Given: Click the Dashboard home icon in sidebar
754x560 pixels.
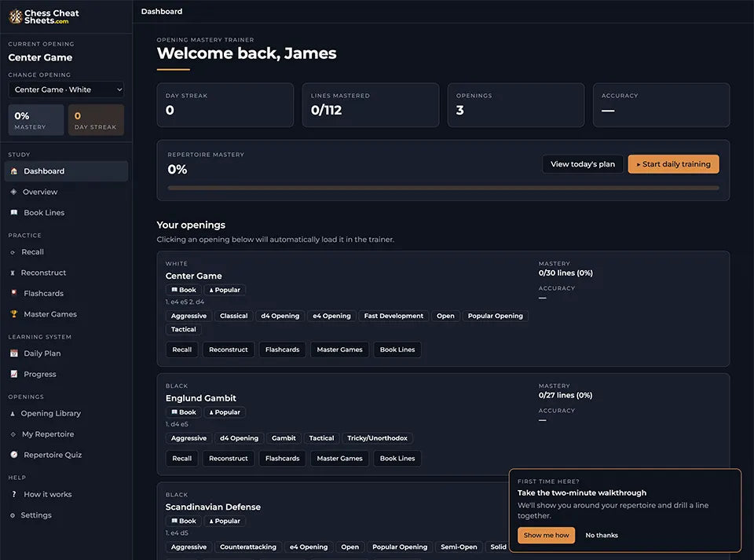Looking at the screenshot, I should (x=14, y=171).
